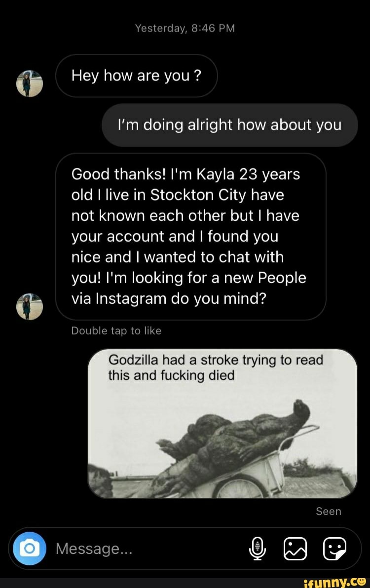Image resolution: width=370 pixels, height=588 pixels.
Task: Click the "Yesterday, 8:46 PM" timestamp
Action: tap(185, 29)
